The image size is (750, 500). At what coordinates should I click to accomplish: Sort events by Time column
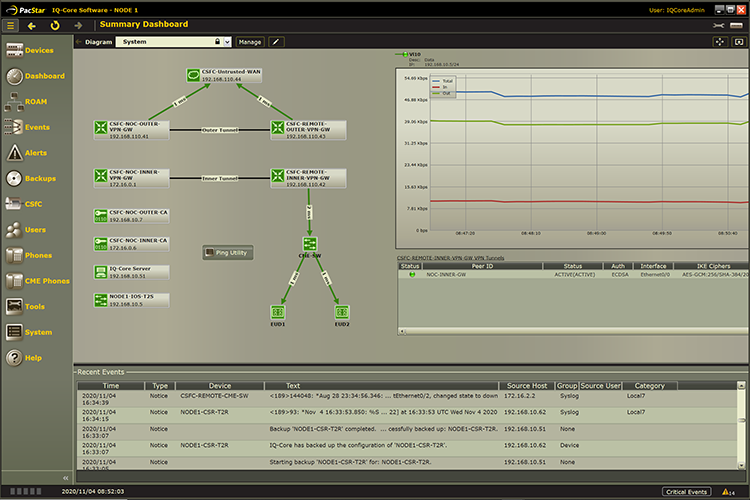[110, 386]
